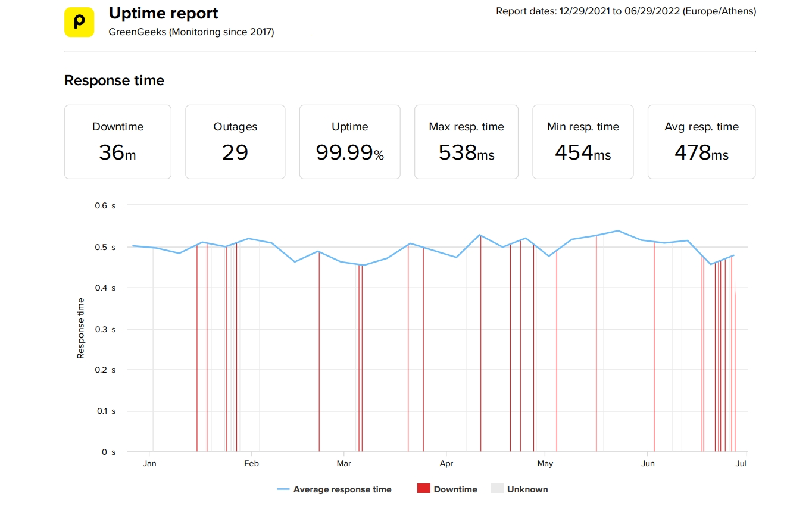Select the Min resp. time 454ms card
This screenshot has height=506, width=812.
coord(583,142)
